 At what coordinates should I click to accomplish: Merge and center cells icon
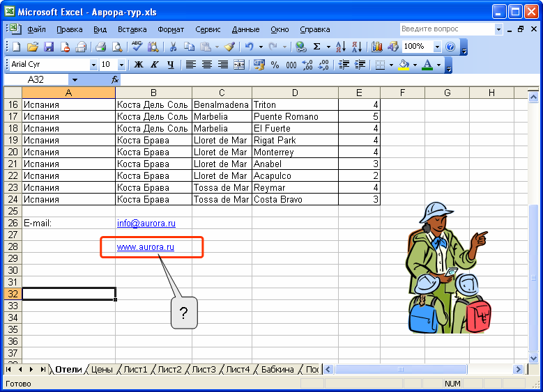click(x=239, y=65)
